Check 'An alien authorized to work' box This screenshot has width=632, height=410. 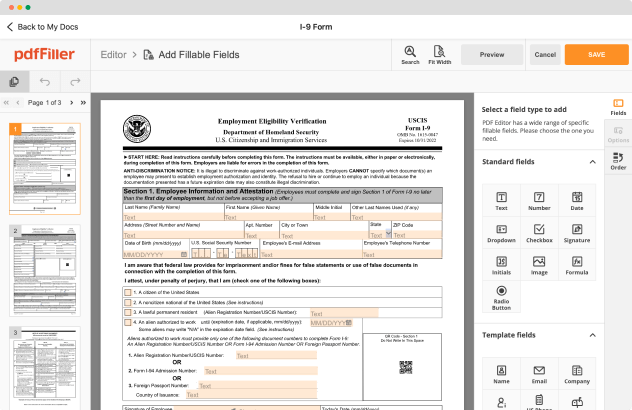pyautogui.click(x=128, y=323)
